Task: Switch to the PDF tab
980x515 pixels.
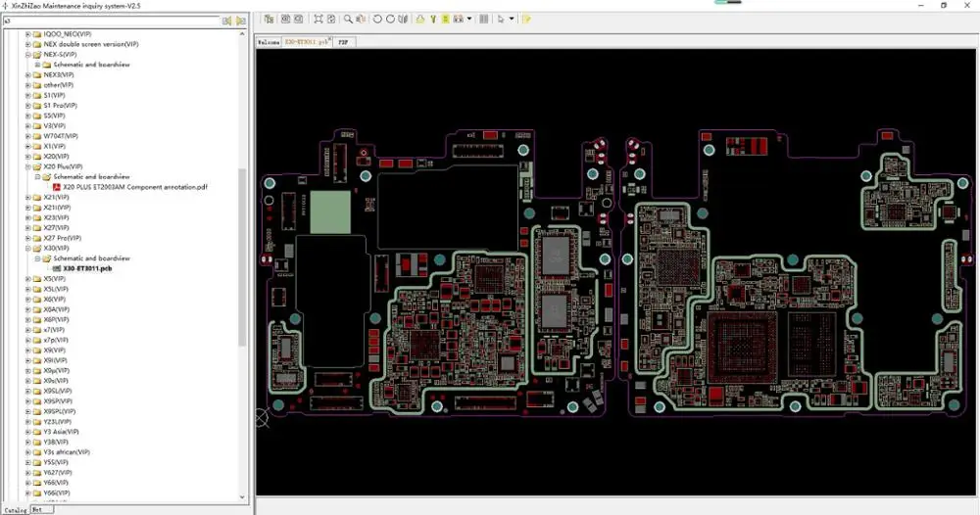Action: [343, 42]
